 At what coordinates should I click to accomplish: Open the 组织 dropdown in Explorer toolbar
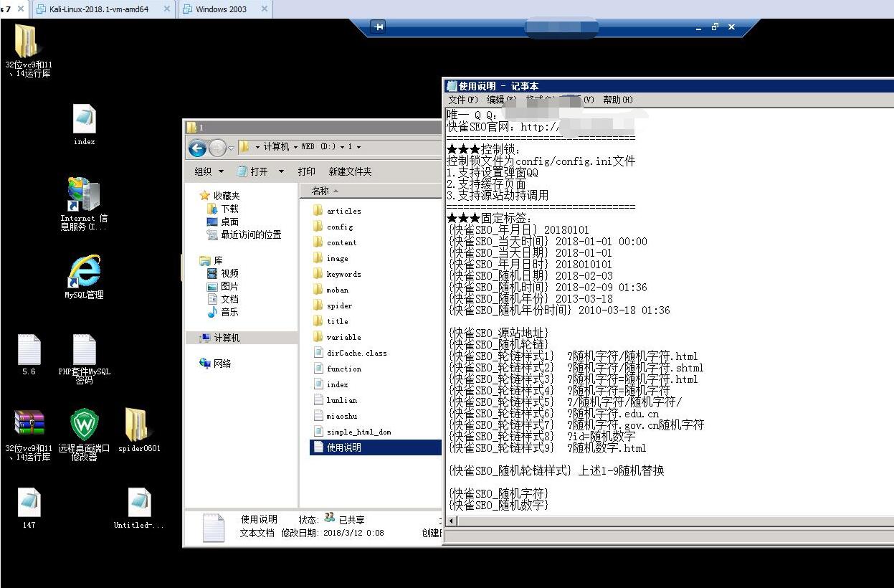(x=209, y=171)
